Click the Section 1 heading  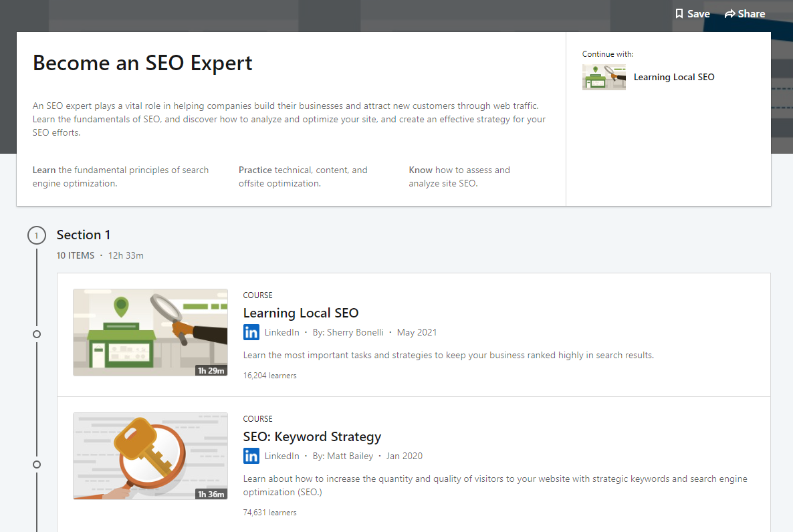click(84, 235)
